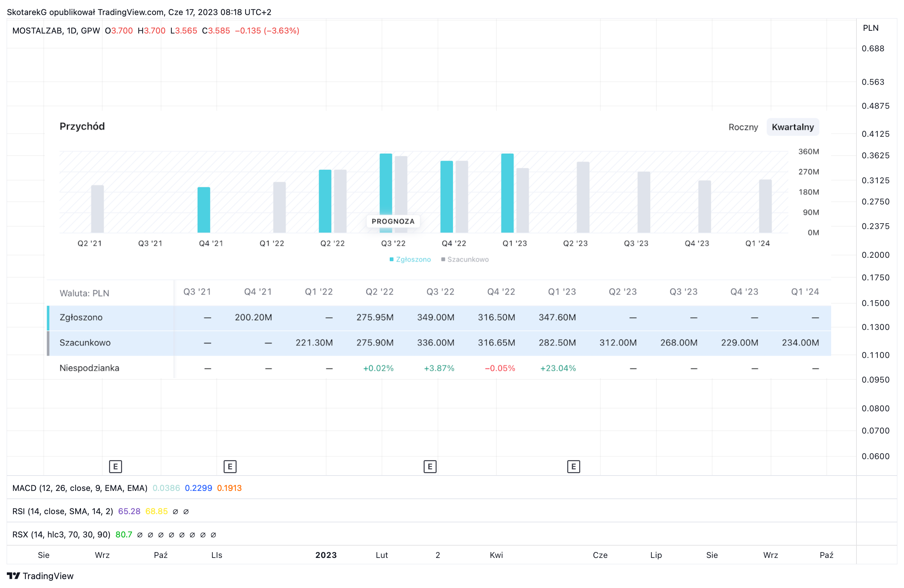Switch to the Roczny view
The height and width of the screenshot is (588, 904).
(x=743, y=127)
